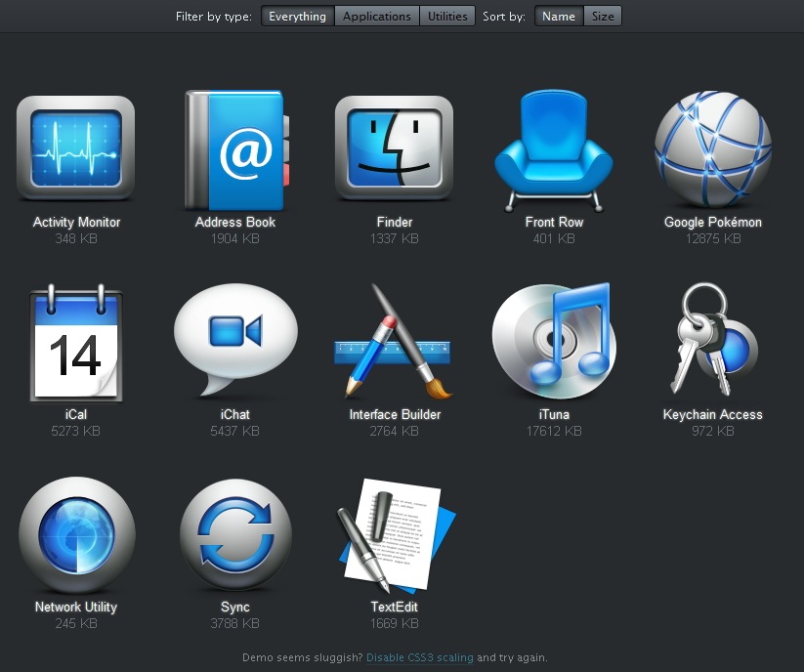Sort items by Name
Image resolution: width=804 pixels, height=672 pixels.
click(x=559, y=17)
